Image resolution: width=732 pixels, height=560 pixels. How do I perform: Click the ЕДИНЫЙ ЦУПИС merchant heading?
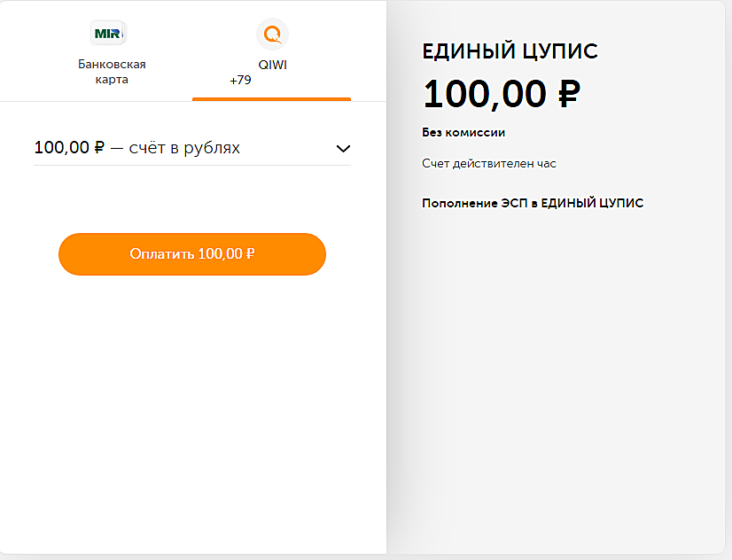[x=510, y=51]
